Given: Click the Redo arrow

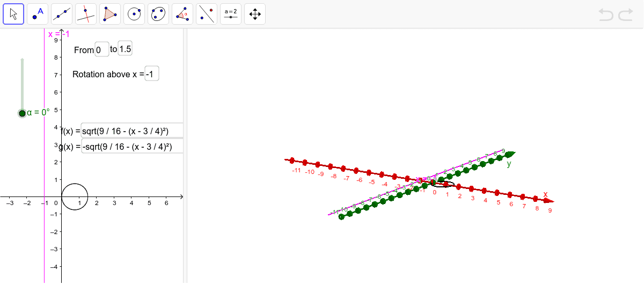Looking at the screenshot, I should 626,14.
